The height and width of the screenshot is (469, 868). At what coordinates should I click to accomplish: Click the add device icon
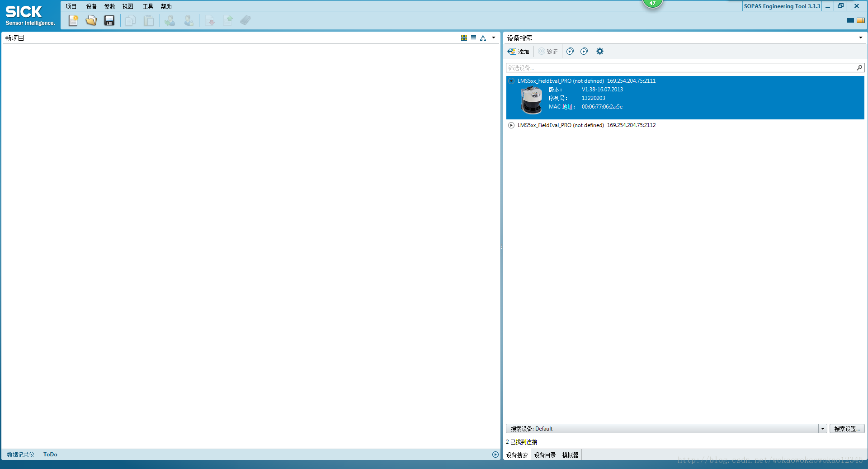click(518, 52)
